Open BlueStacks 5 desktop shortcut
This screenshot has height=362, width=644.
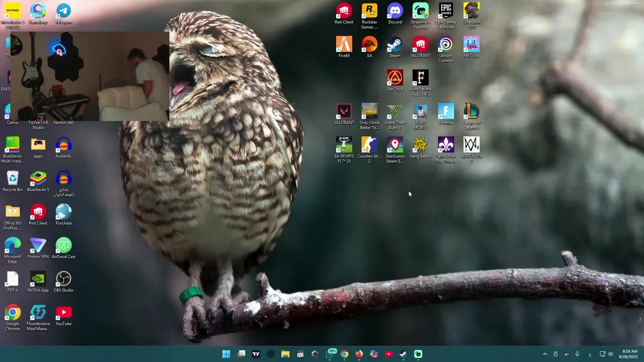tap(38, 182)
